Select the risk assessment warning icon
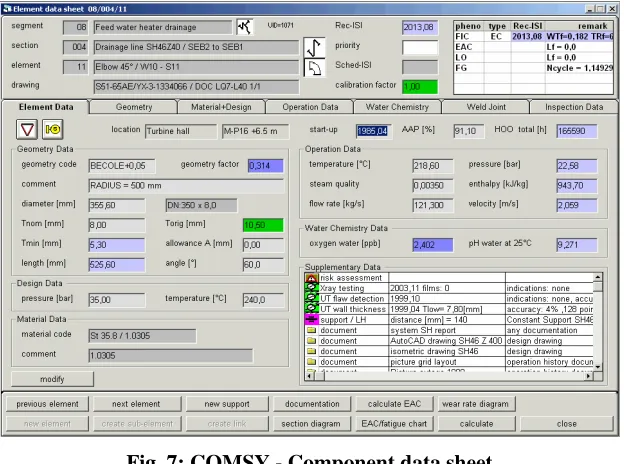624x464 pixels. (311, 278)
